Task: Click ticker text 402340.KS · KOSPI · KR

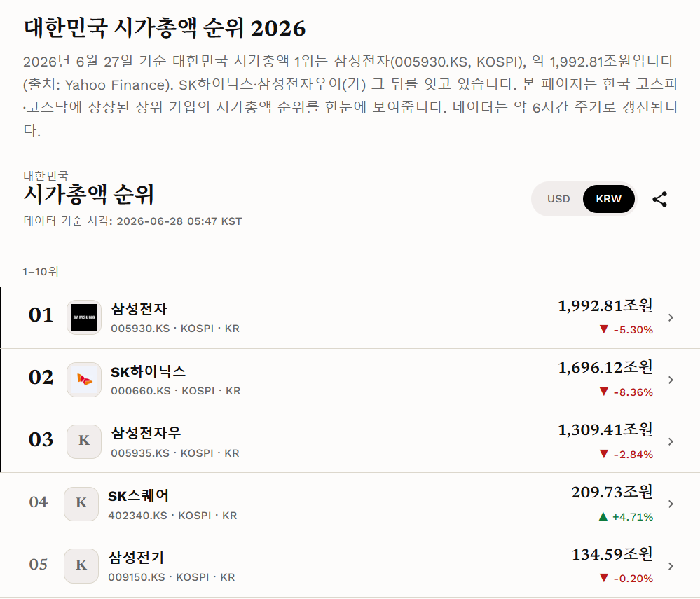Action: (172, 516)
